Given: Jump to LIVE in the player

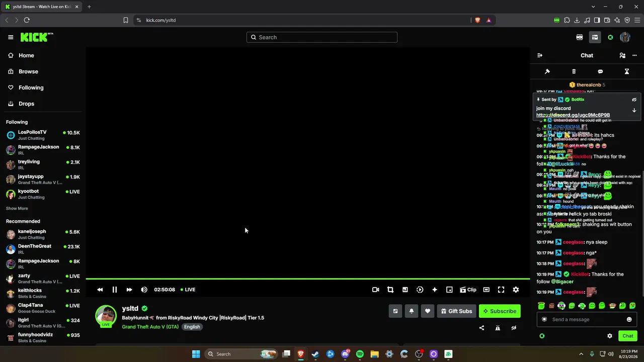Looking at the screenshot, I should [x=188, y=290].
